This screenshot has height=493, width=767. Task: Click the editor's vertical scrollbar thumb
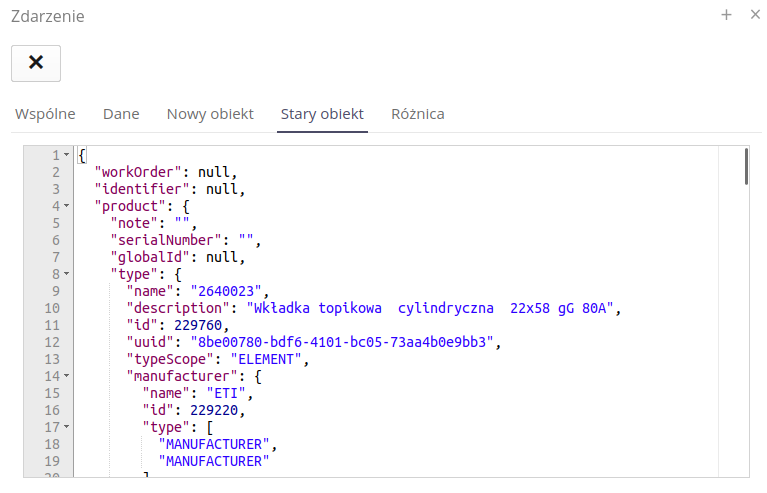point(746,166)
